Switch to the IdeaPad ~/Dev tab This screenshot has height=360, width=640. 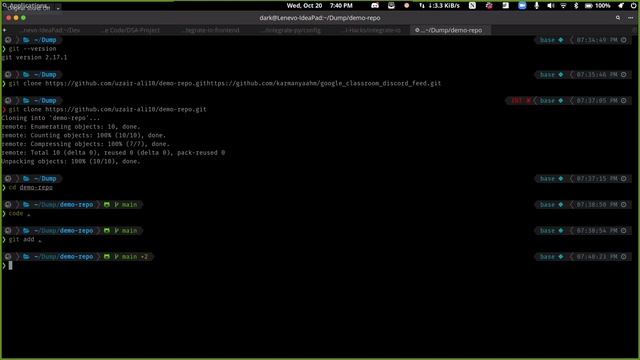(x=51, y=30)
